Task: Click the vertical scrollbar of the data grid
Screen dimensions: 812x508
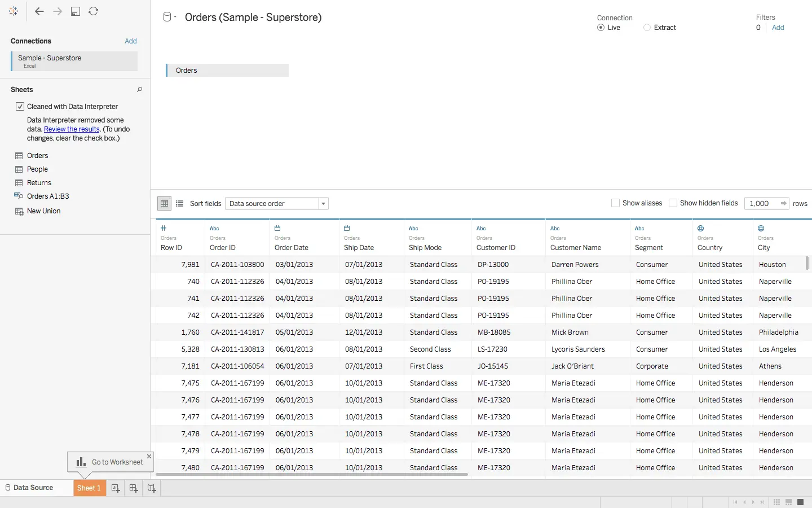Action: tap(807, 263)
